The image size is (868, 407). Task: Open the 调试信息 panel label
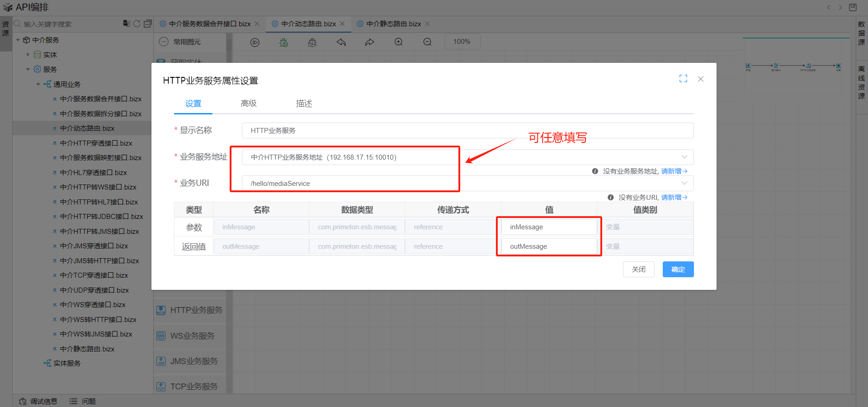(43, 401)
